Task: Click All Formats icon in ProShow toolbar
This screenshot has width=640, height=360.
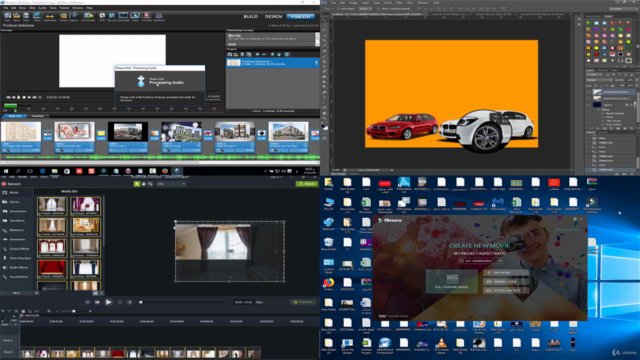Action: coord(88,16)
